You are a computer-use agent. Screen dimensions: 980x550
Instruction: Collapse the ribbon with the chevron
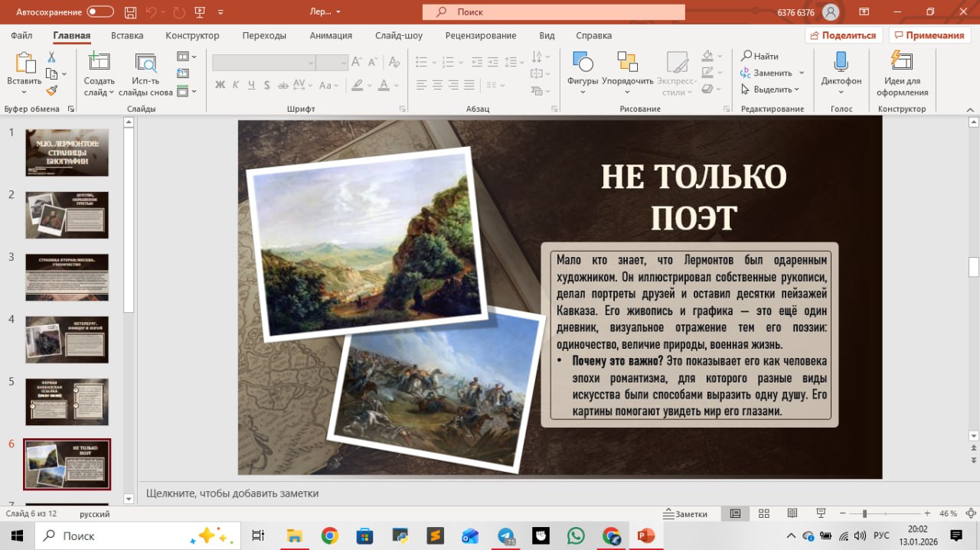pos(969,109)
